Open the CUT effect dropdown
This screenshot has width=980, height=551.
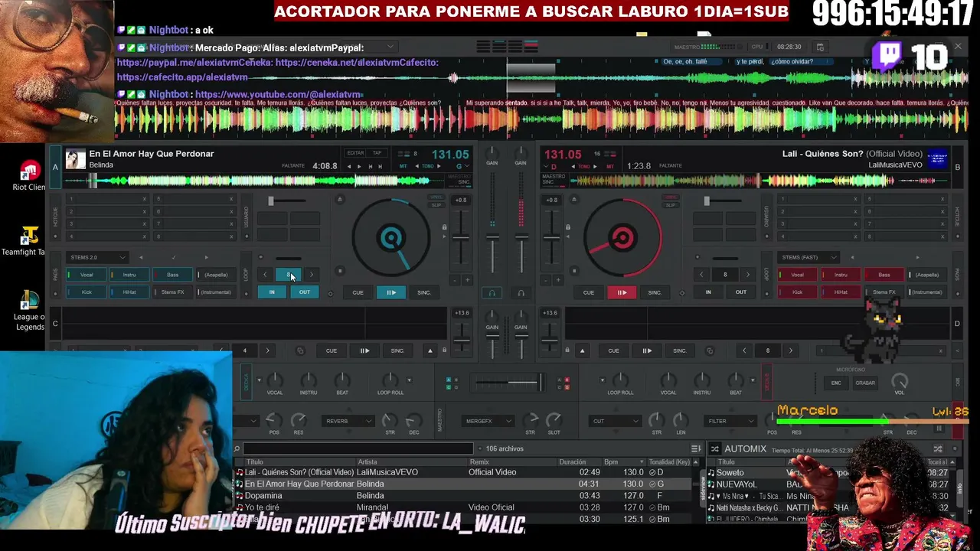coord(615,421)
